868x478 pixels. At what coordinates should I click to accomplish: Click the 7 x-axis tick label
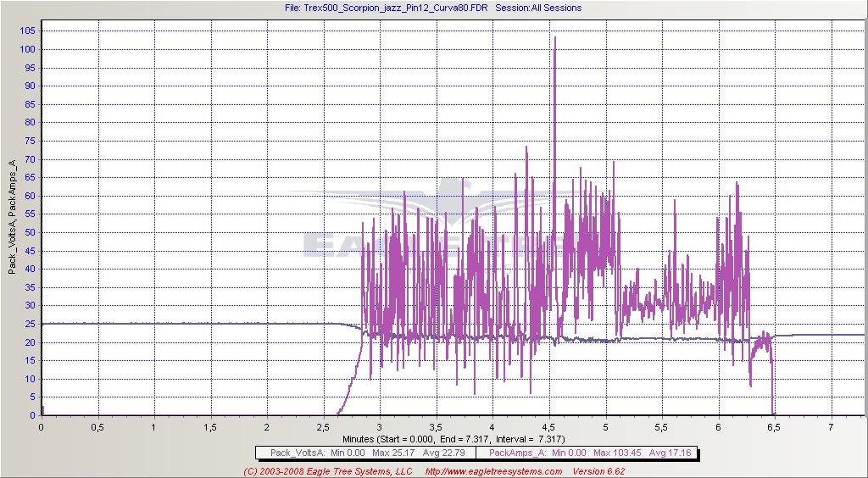click(x=831, y=427)
